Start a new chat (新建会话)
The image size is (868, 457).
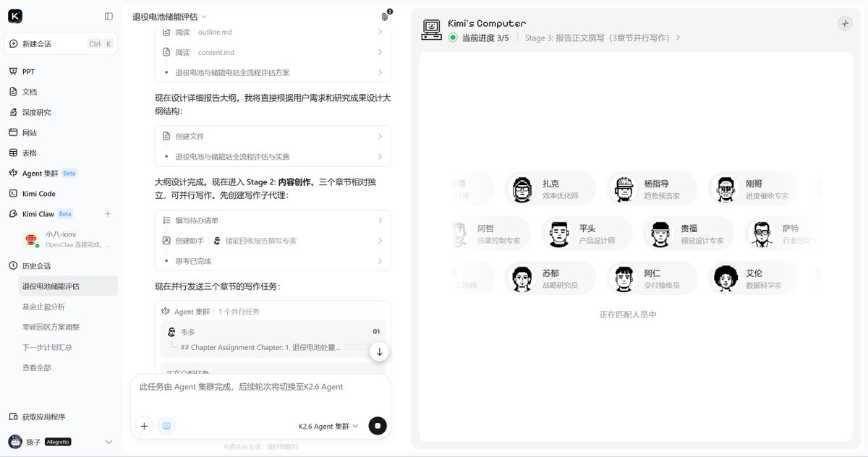coord(61,43)
